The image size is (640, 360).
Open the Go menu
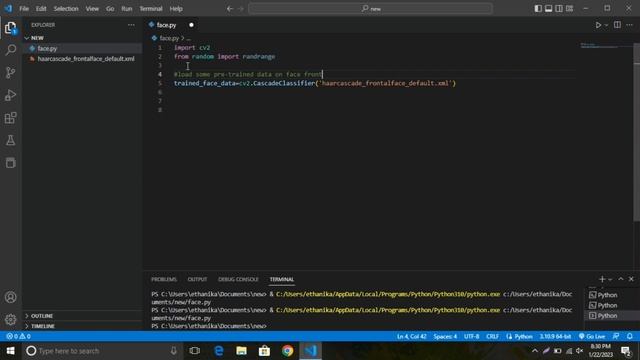coord(110,9)
